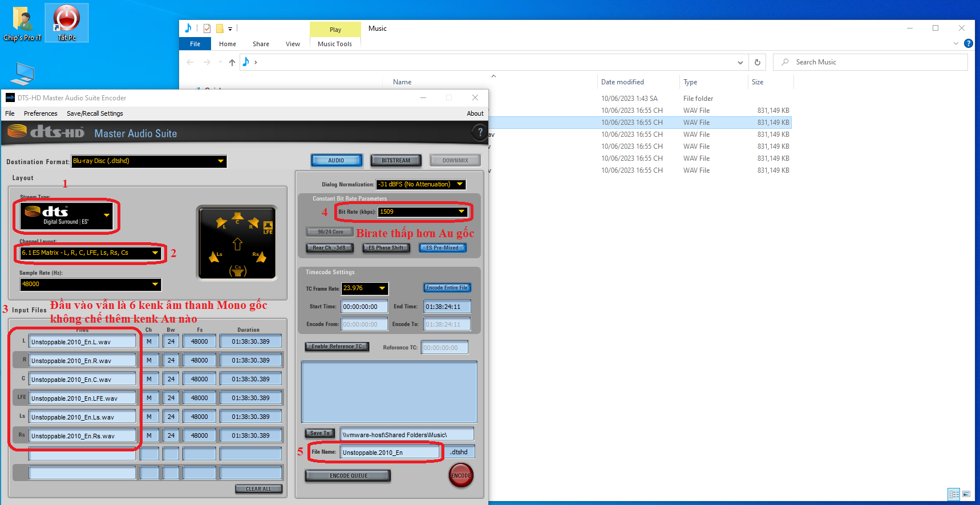The height and width of the screenshot is (505, 980).
Task: Expand the Explorer address history dropdown
Action: [740, 63]
